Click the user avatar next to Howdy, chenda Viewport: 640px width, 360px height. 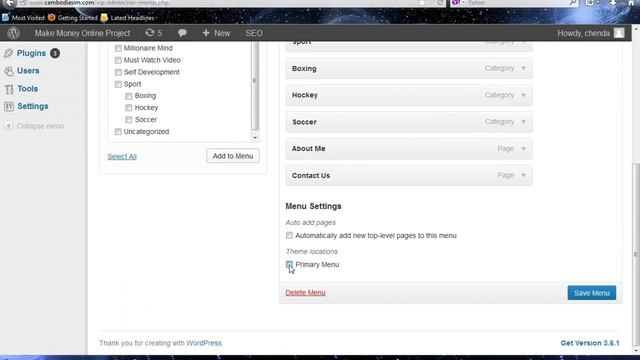tap(619, 33)
